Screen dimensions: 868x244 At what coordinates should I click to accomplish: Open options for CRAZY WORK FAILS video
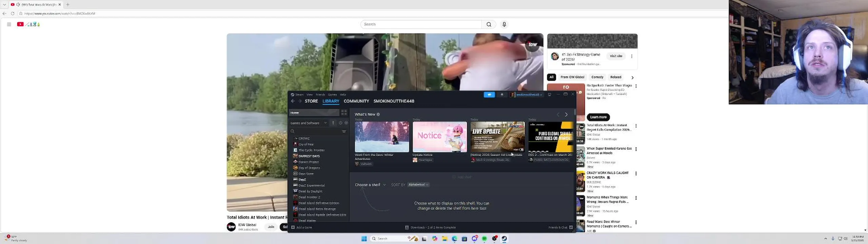pos(636,174)
